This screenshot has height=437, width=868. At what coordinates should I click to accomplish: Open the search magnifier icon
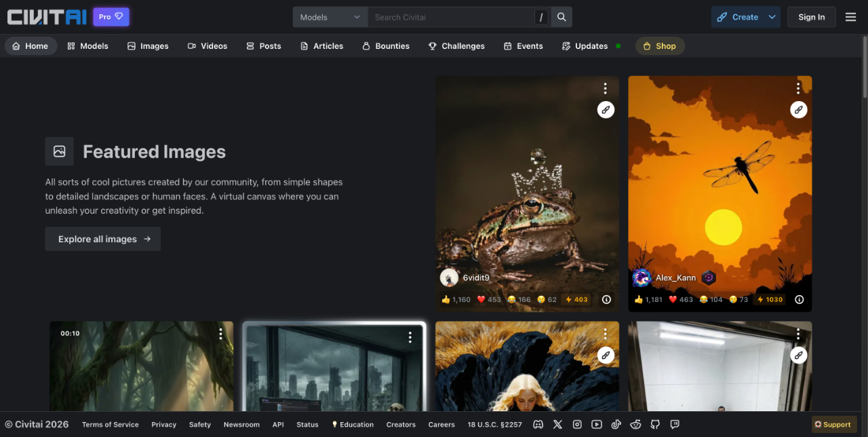click(x=561, y=16)
